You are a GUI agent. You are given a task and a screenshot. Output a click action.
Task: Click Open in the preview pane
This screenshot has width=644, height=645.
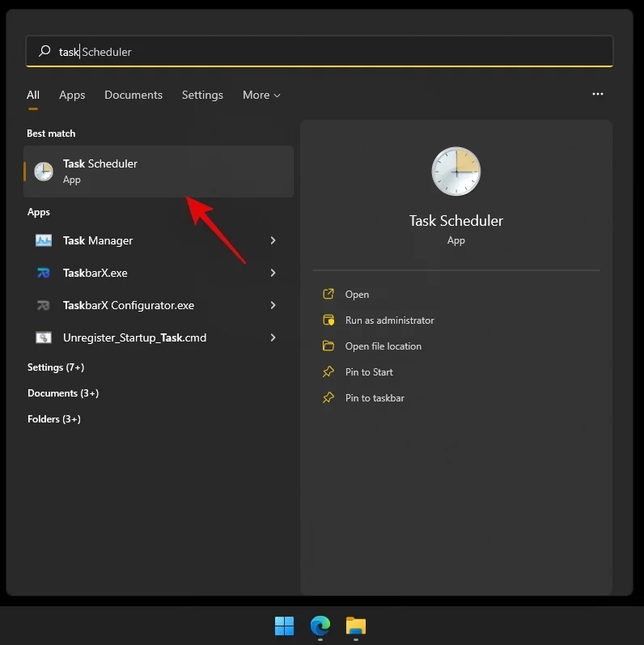tap(357, 295)
